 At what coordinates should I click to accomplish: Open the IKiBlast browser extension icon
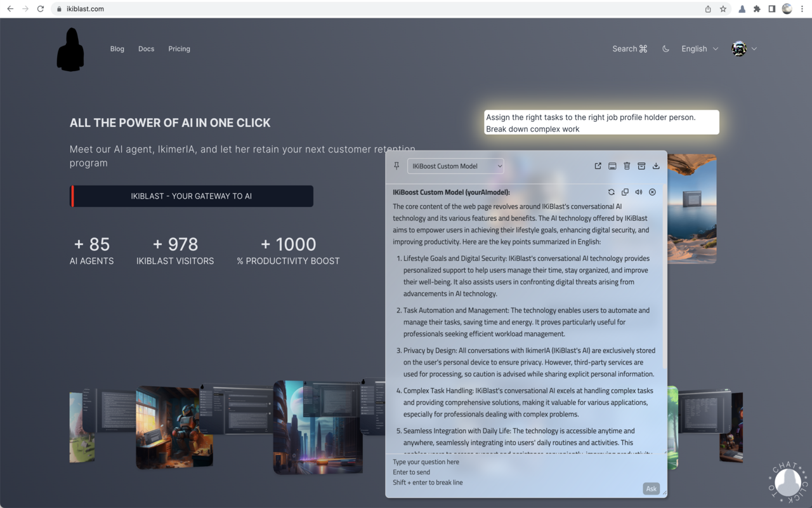(x=742, y=9)
